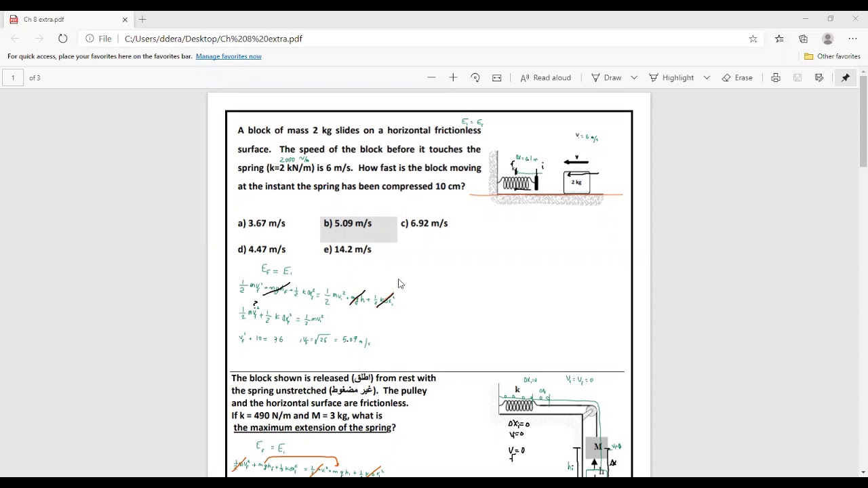Open the Favorites list icon
The image size is (868, 488).
[778, 39]
